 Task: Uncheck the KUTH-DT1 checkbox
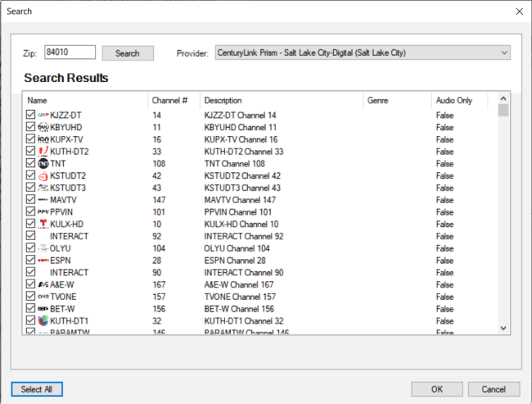[x=30, y=320]
